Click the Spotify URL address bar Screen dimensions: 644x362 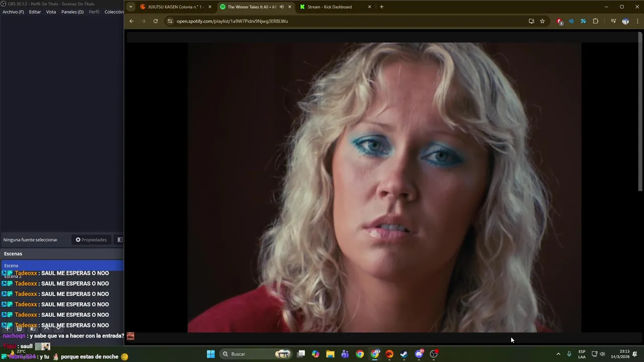[347, 21]
